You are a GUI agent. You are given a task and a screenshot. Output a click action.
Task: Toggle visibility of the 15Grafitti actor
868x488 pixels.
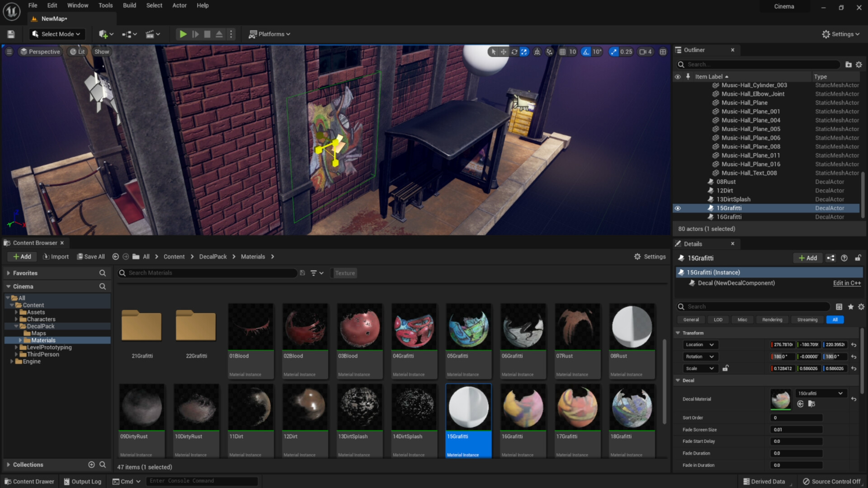point(678,208)
